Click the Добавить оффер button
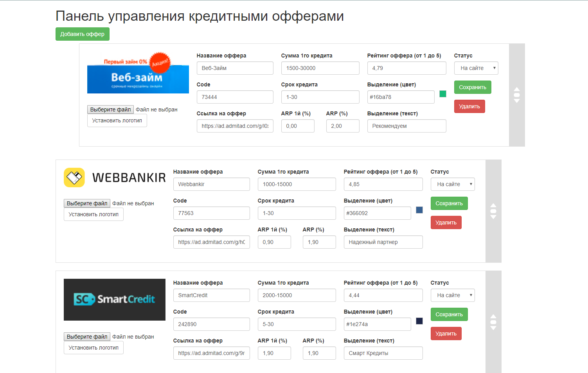The width and height of the screenshot is (588, 373). 82,34
